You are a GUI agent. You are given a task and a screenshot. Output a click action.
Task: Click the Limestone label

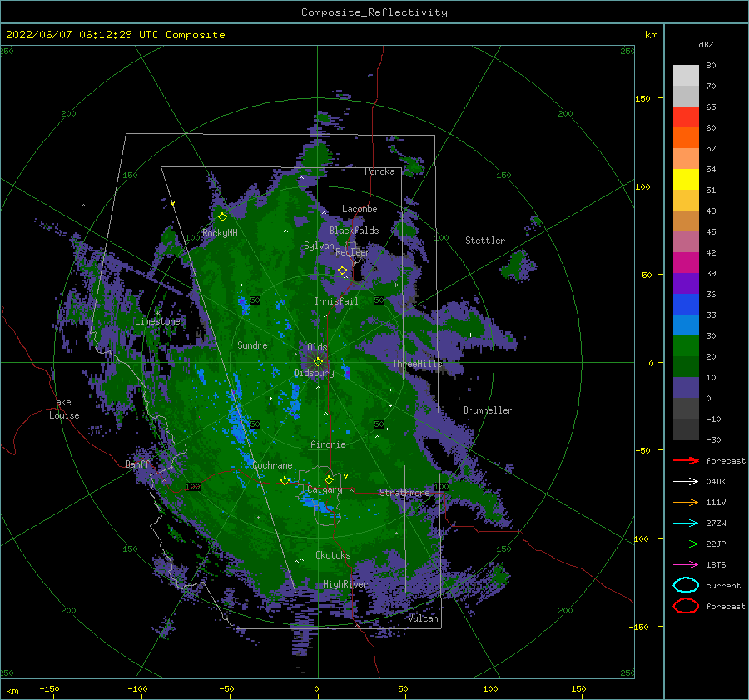[157, 321]
